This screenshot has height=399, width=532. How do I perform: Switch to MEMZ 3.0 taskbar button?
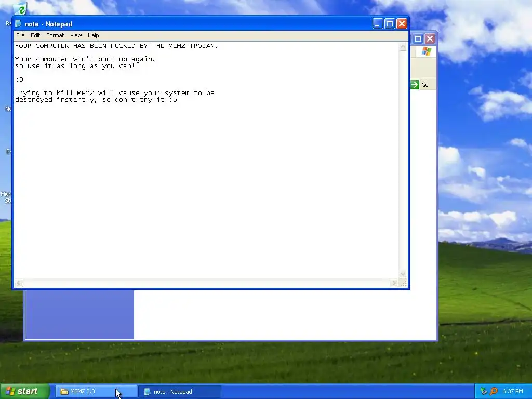[96, 392]
